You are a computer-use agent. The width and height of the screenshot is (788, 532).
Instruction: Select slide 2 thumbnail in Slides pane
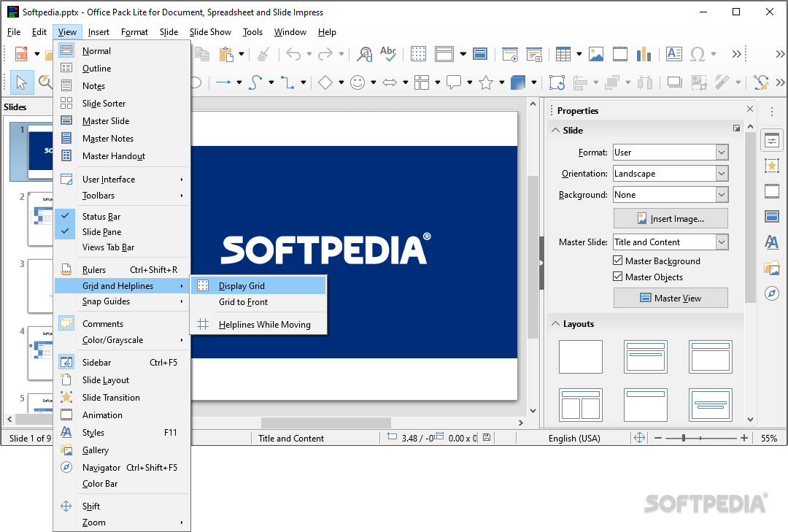point(40,218)
